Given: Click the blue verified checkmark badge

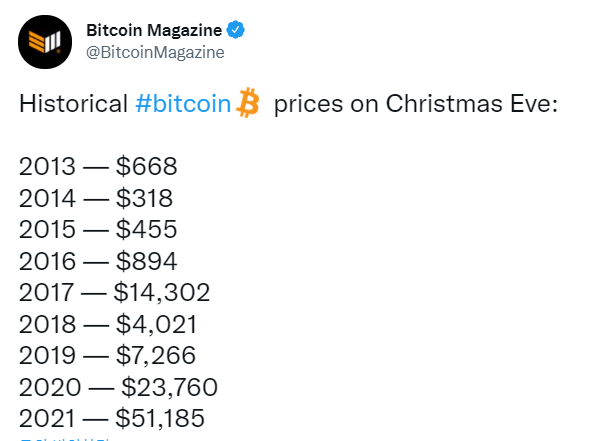Looking at the screenshot, I should click(236, 30).
